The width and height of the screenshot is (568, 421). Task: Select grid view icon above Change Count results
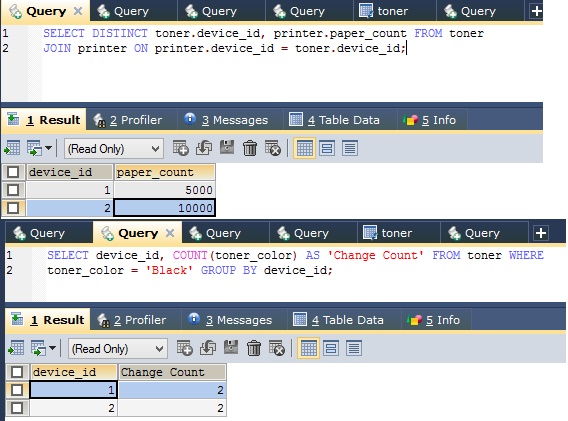[x=308, y=348]
